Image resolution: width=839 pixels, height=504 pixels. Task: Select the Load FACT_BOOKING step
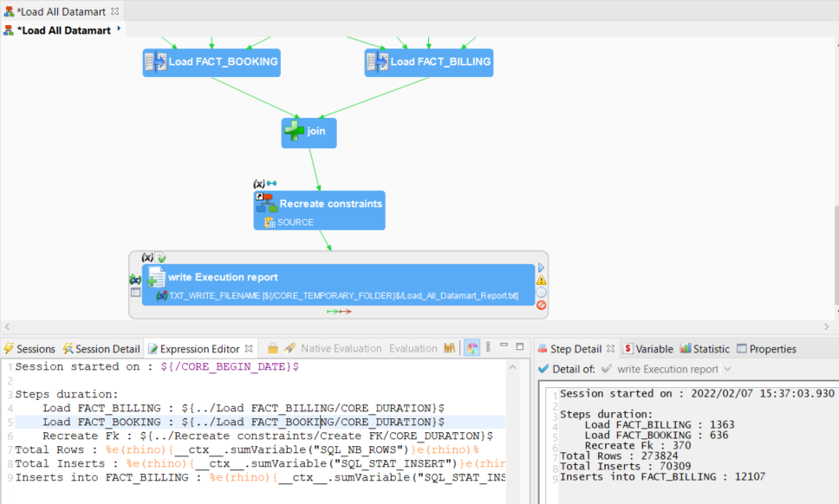(x=211, y=62)
